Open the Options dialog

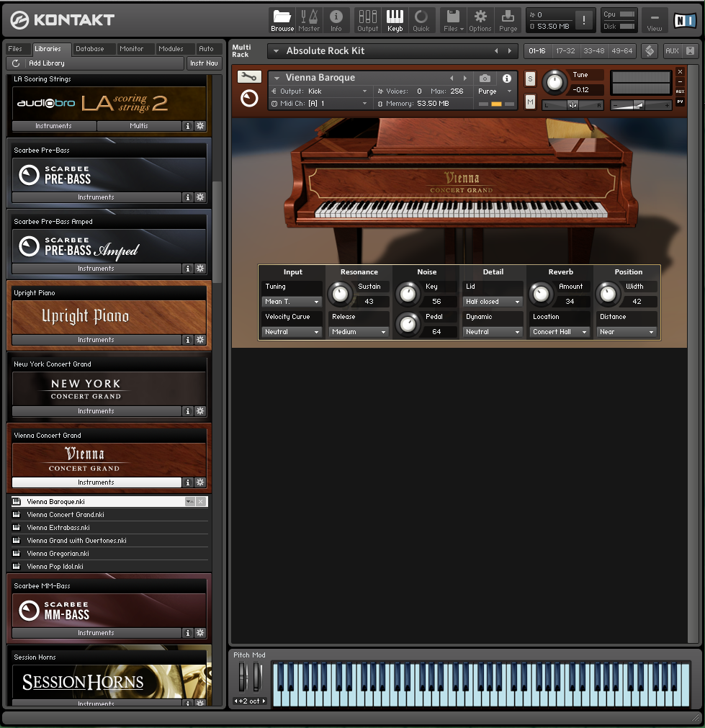480,20
